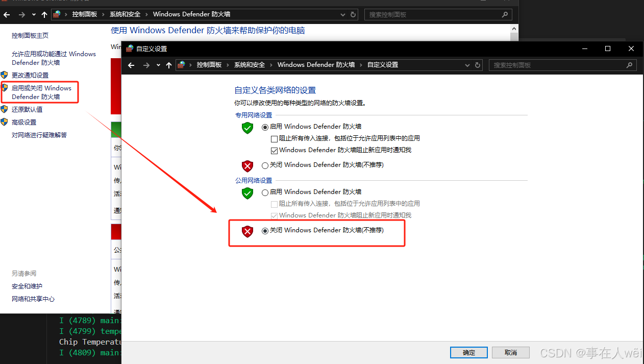The image size is (644, 364).
Task: Open 允许应用或功能通过 Windows Defender 防火墙 link
Action: [54, 58]
